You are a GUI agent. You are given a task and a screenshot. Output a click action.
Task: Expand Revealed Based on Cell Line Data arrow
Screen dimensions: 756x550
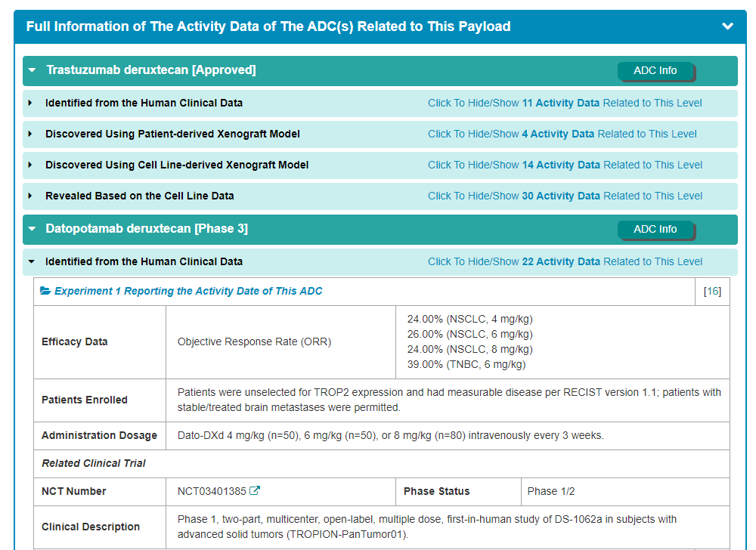[30, 196]
